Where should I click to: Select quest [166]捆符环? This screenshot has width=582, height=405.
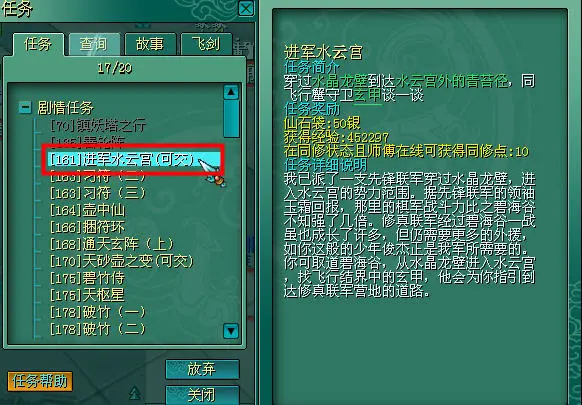(x=88, y=226)
